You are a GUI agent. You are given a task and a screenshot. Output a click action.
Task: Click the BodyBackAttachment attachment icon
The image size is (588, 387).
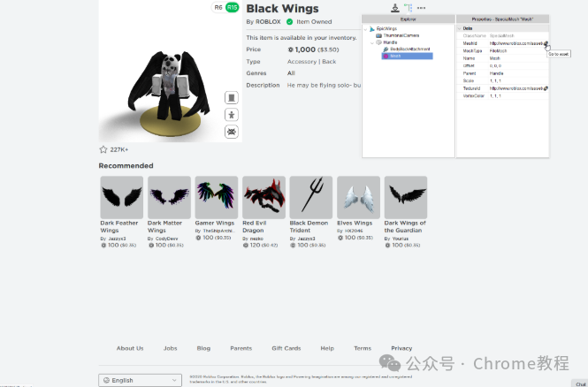(386, 49)
